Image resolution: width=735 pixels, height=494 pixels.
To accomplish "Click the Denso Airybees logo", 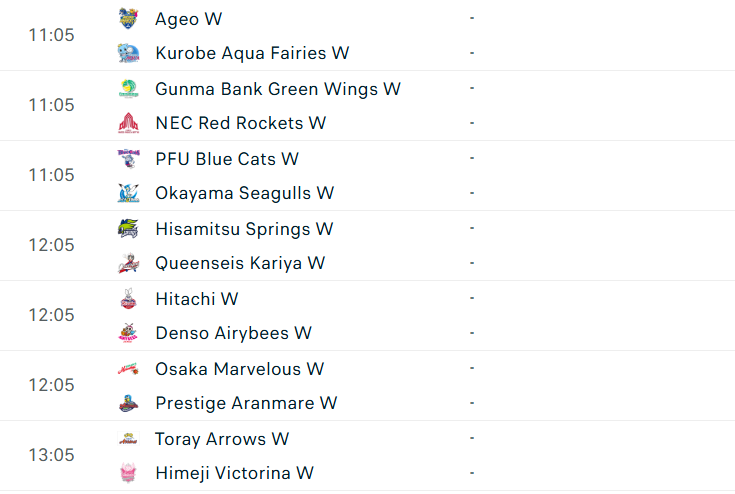I will click(x=128, y=333).
